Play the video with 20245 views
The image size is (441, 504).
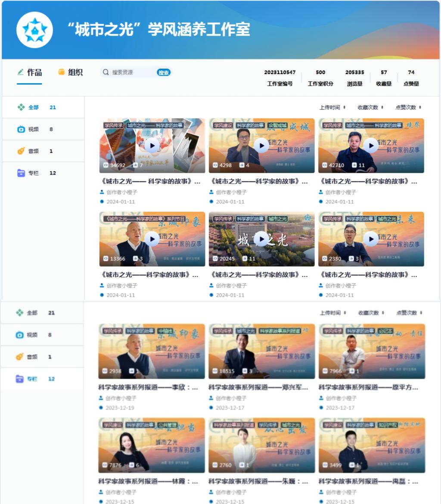261,239
